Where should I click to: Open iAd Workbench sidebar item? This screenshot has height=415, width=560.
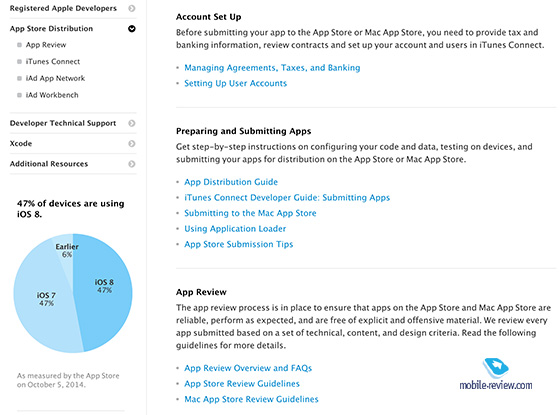pos(52,95)
